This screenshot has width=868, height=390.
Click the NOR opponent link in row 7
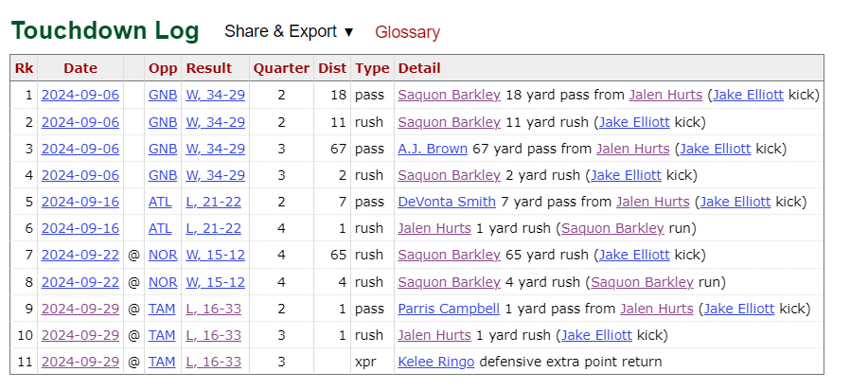click(x=163, y=256)
